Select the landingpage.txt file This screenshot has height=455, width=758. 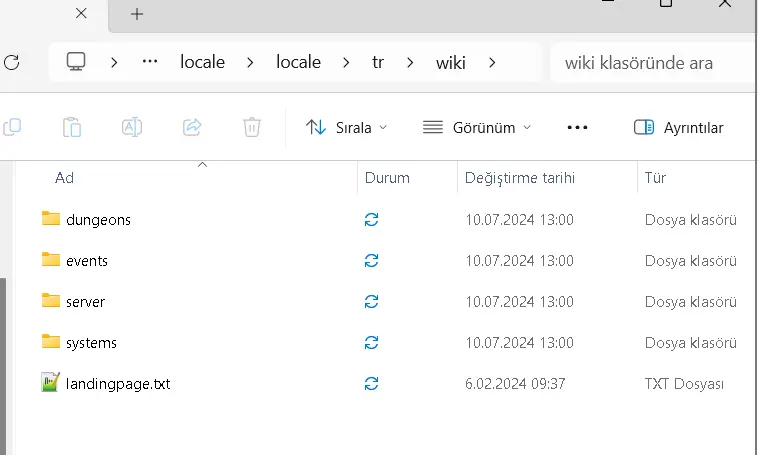click(x=117, y=383)
